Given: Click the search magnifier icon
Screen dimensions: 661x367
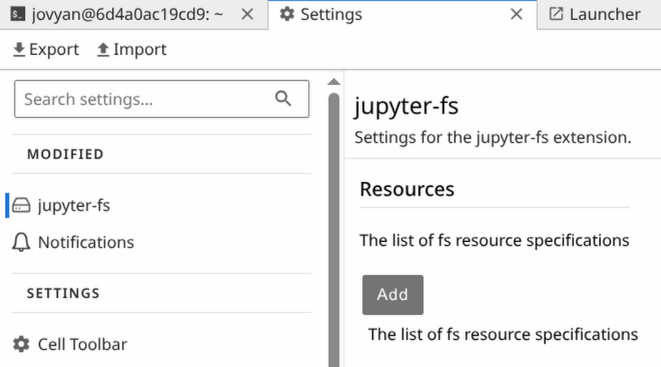Looking at the screenshot, I should (283, 99).
